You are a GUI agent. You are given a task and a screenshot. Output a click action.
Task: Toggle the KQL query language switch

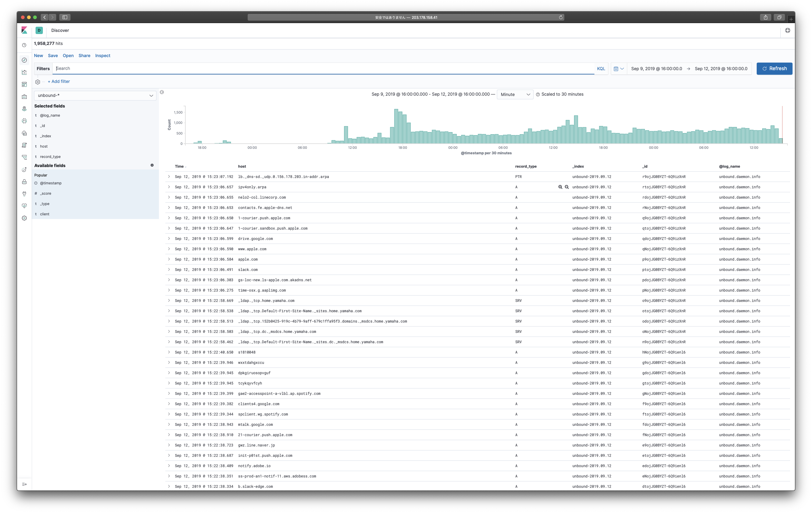[600, 68]
